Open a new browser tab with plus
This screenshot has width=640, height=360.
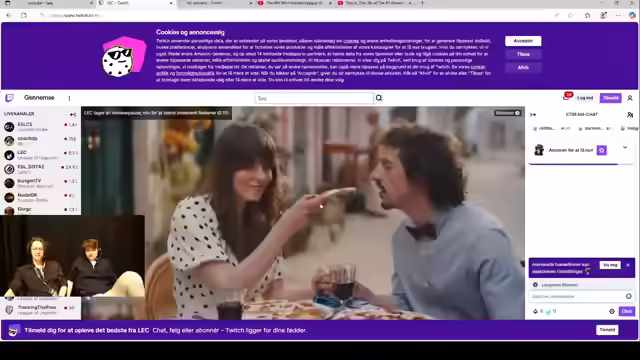[x=422, y=3]
